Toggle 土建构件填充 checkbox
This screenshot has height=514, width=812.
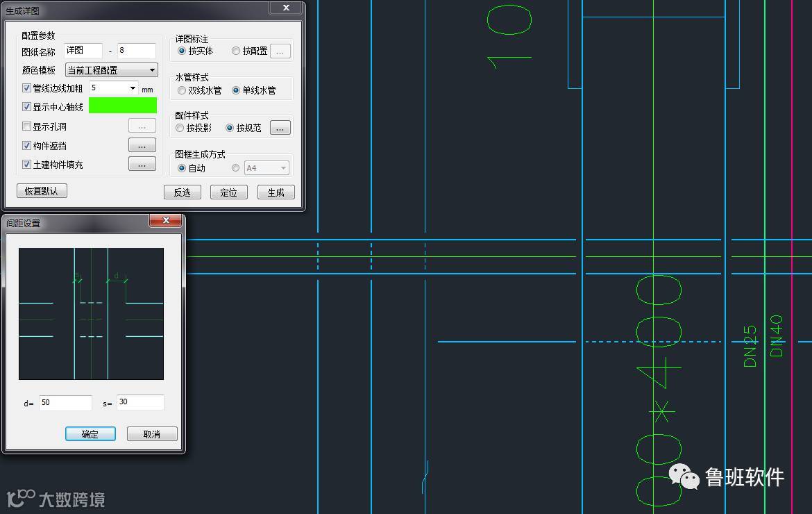26,164
